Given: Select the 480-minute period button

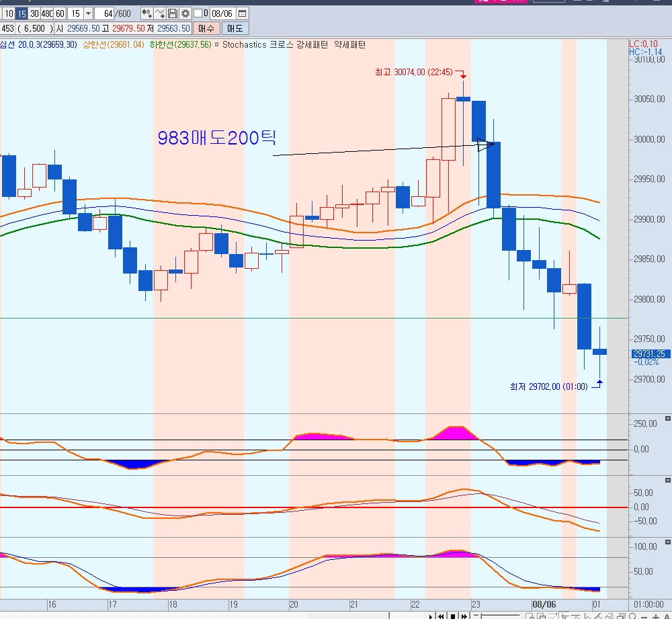Looking at the screenshot, I should (47, 13).
